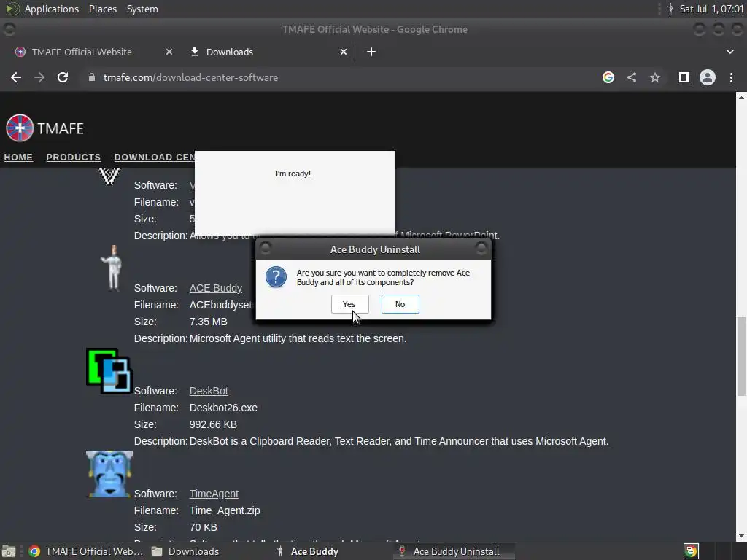Click Ace Buddy Uninstall dialog title bar

[x=373, y=249]
